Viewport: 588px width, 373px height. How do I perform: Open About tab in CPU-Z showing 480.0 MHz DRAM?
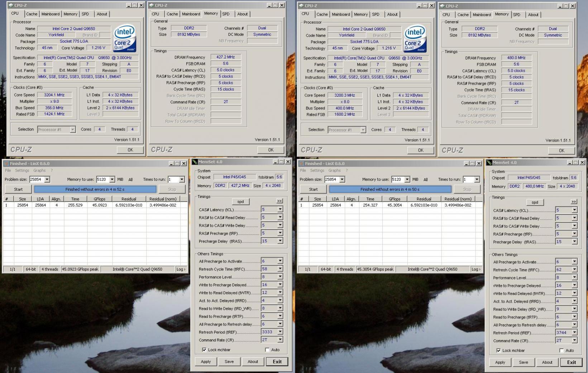(x=533, y=15)
